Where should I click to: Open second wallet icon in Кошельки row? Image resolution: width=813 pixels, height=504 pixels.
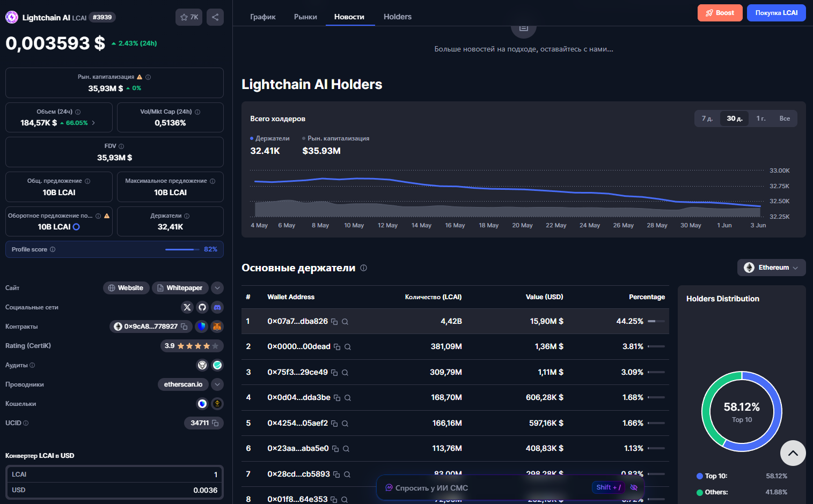coord(217,404)
